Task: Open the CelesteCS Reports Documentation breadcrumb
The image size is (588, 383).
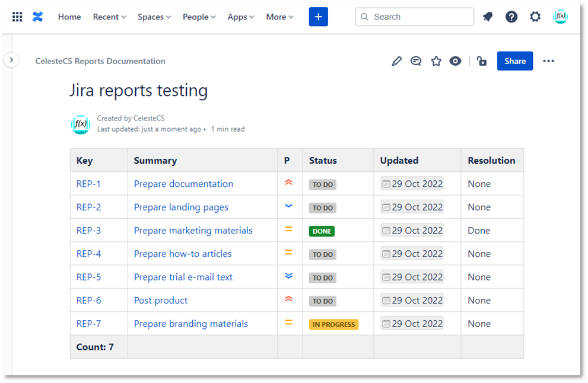Action: (x=100, y=61)
